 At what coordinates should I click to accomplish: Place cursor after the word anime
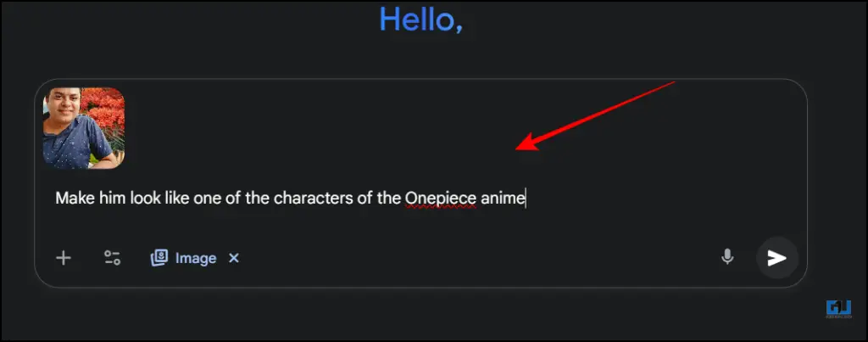point(526,198)
